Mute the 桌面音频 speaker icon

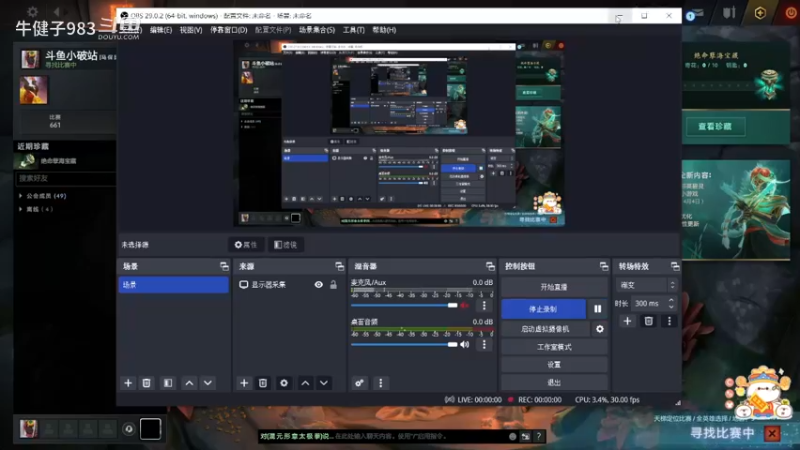464,345
